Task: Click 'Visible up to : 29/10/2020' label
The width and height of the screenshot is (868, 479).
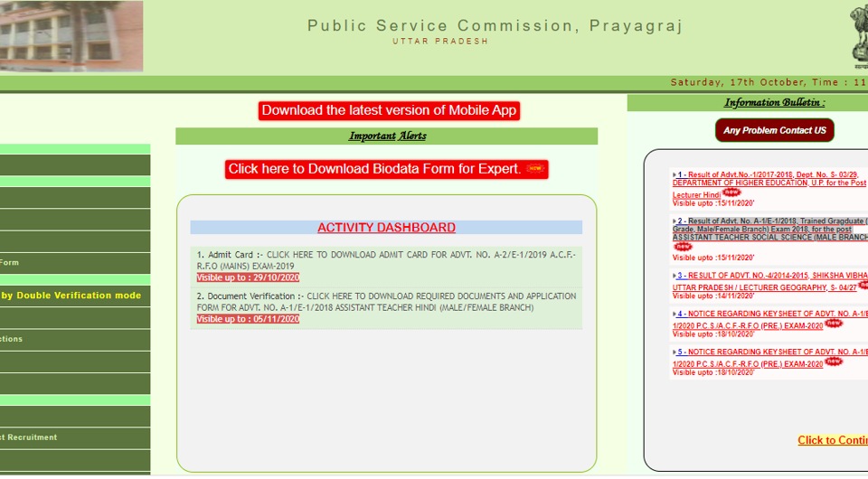Action: point(248,277)
